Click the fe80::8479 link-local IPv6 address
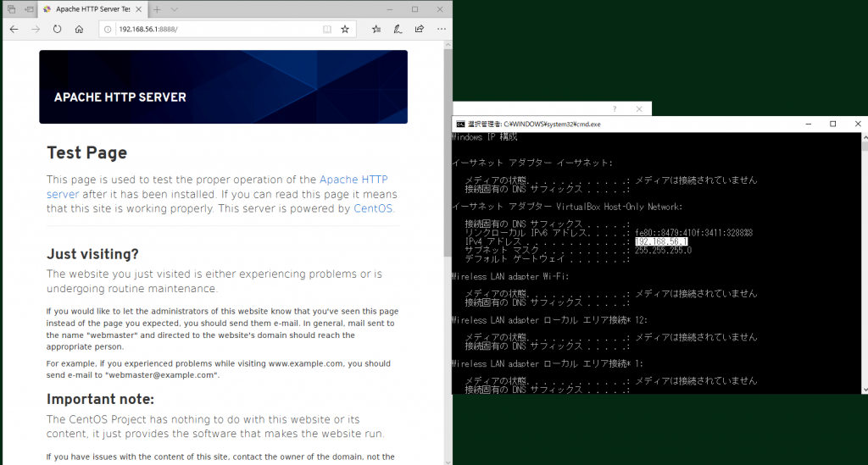 [x=693, y=233]
